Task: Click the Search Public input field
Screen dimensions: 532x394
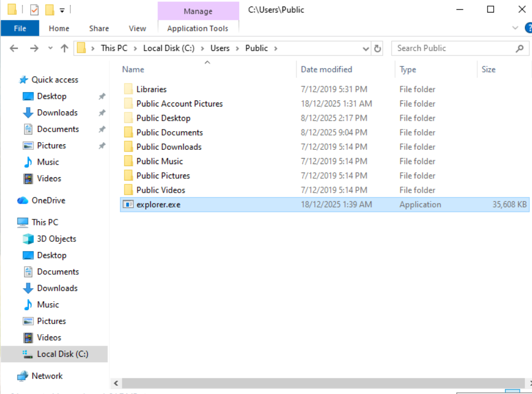Action: tap(452, 48)
